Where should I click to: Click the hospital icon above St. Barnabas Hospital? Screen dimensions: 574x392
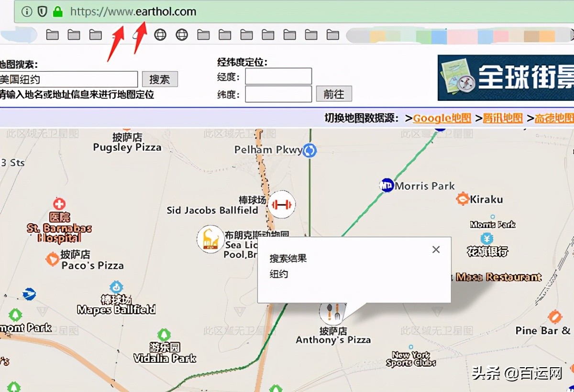pos(58,205)
